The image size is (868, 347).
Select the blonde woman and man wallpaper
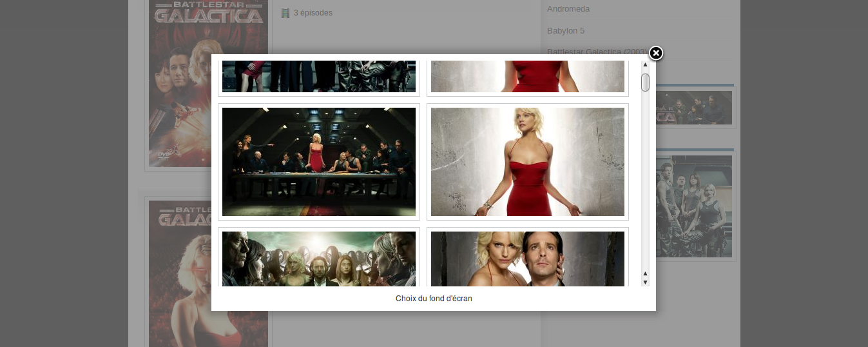point(528,258)
